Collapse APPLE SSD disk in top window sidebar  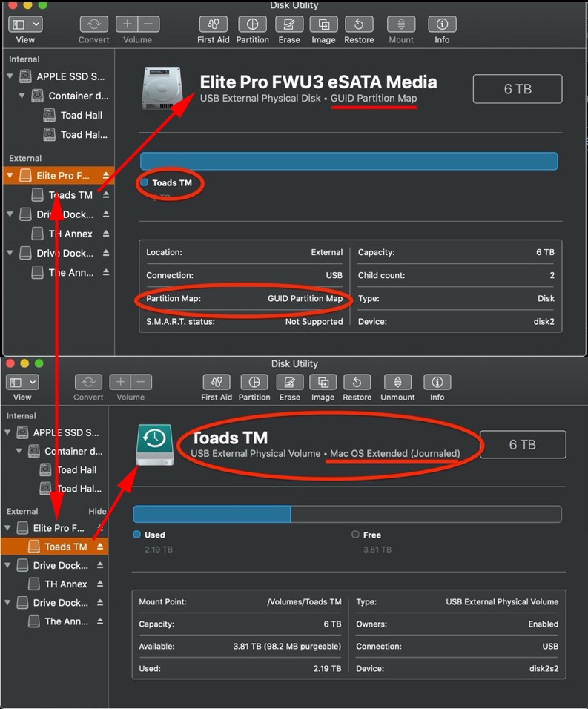(10, 76)
